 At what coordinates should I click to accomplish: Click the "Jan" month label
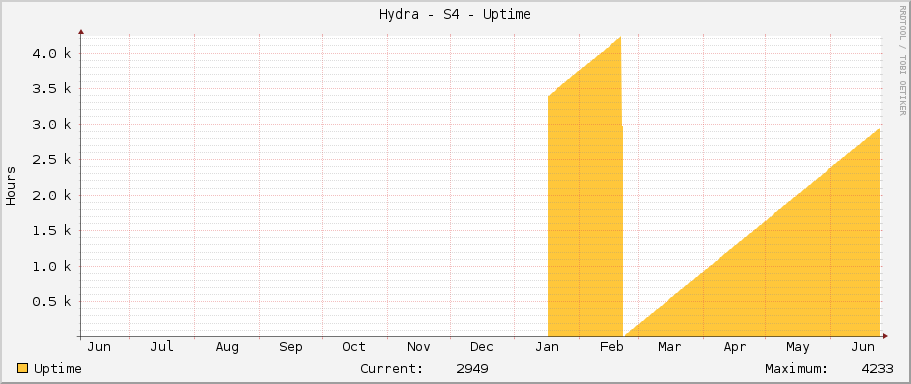(547, 347)
